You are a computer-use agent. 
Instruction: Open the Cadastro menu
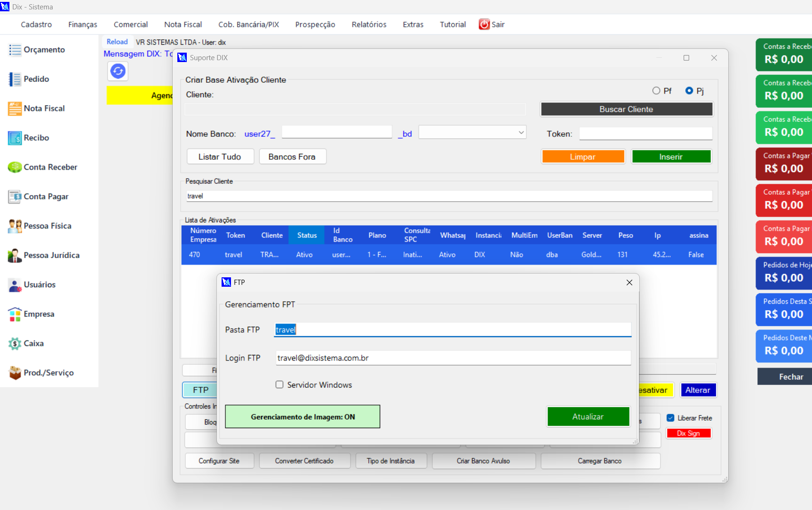click(x=36, y=24)
